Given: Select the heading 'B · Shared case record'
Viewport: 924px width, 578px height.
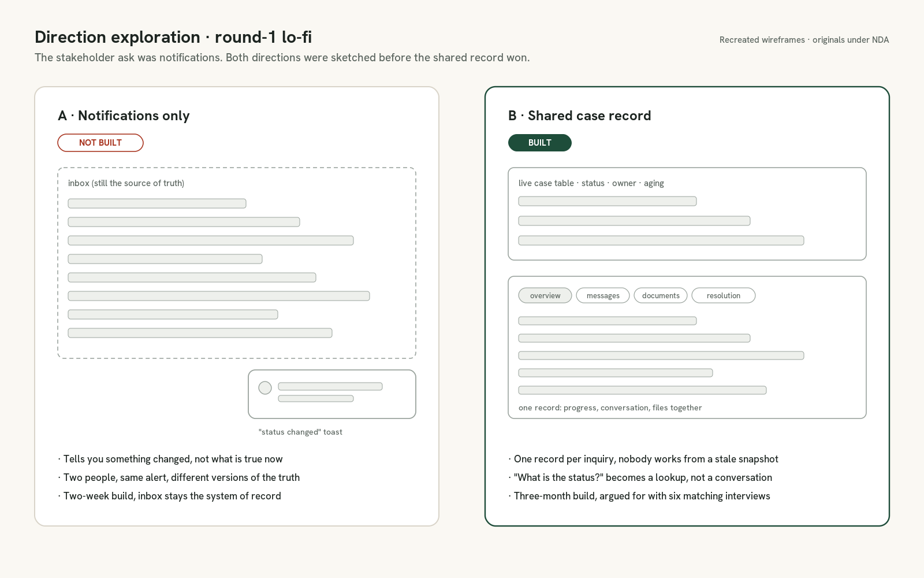Looking at the screenshot, I should (580, 116).
